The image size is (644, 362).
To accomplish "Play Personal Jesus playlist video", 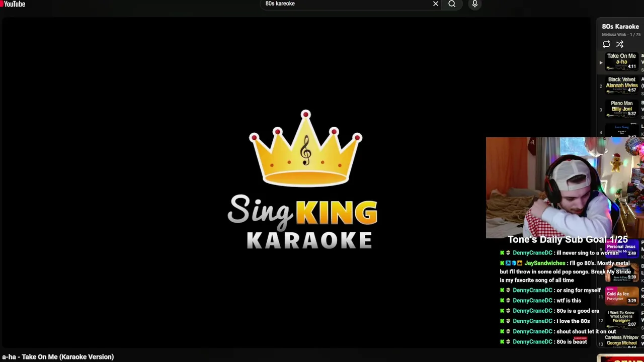I will 621,249.
